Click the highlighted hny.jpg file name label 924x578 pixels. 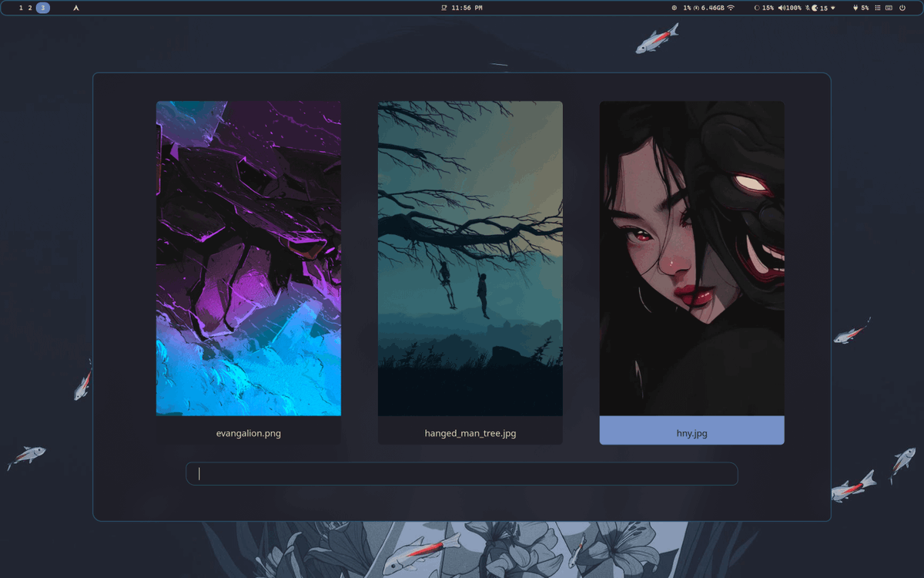(x=692, y=433)
